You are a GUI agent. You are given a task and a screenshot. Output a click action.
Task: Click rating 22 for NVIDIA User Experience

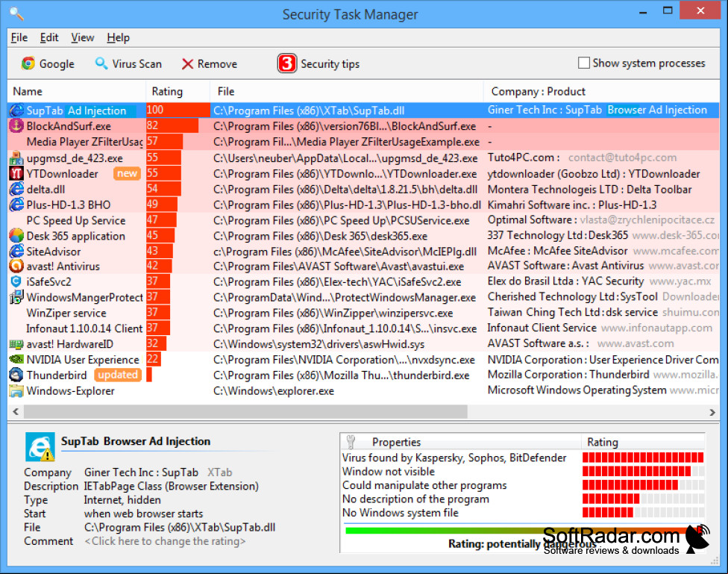click(x=153, y=359)
